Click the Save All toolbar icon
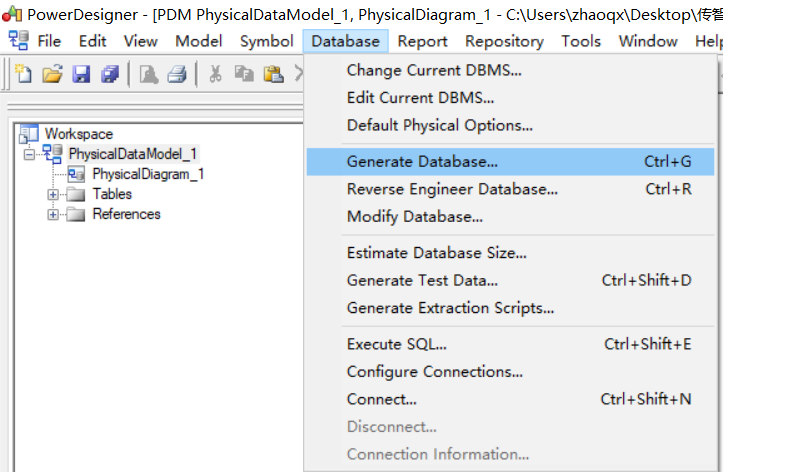Viewport: 795px width, 472px height. coord(110,74)
